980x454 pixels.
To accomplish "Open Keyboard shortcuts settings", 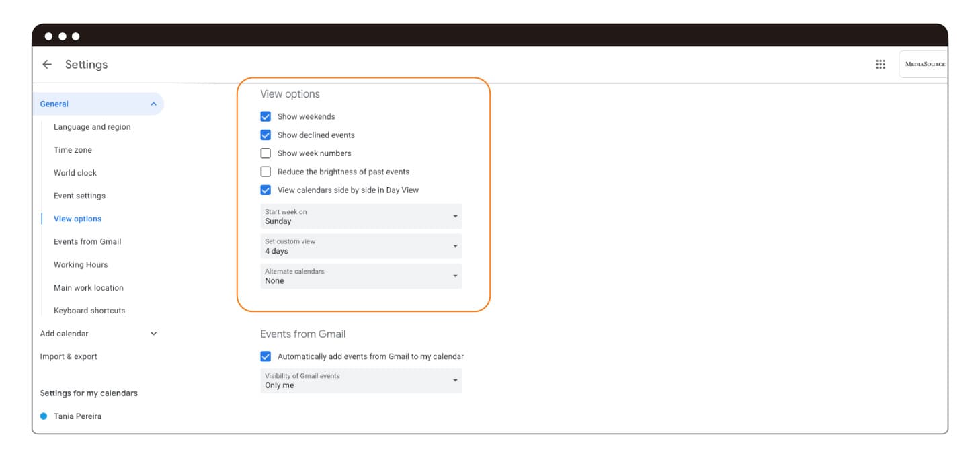I will tap(89, 311).
